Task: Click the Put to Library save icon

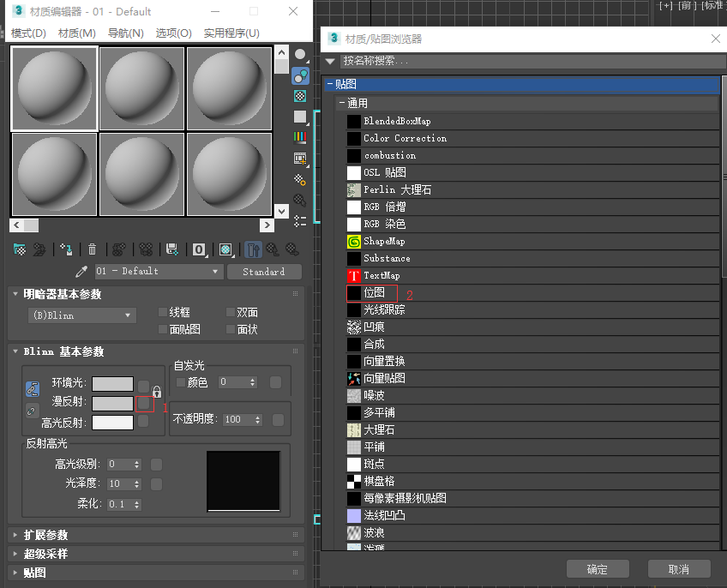Action: [170, 249]
